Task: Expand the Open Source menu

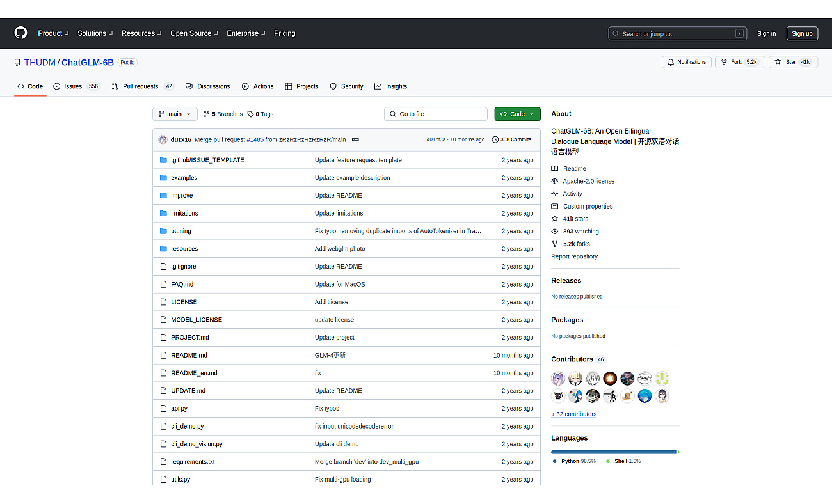Action: point(194,33)
